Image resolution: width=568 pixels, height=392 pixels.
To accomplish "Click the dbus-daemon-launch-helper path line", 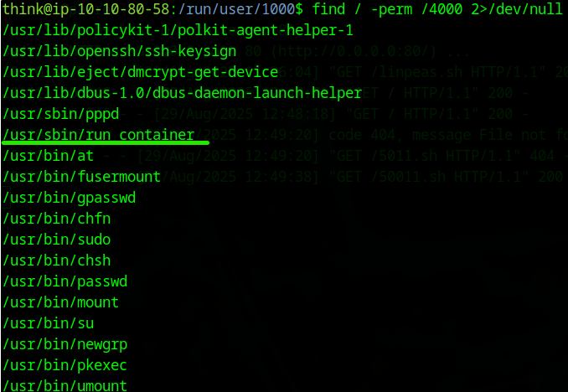I will [x=182, y=93].
